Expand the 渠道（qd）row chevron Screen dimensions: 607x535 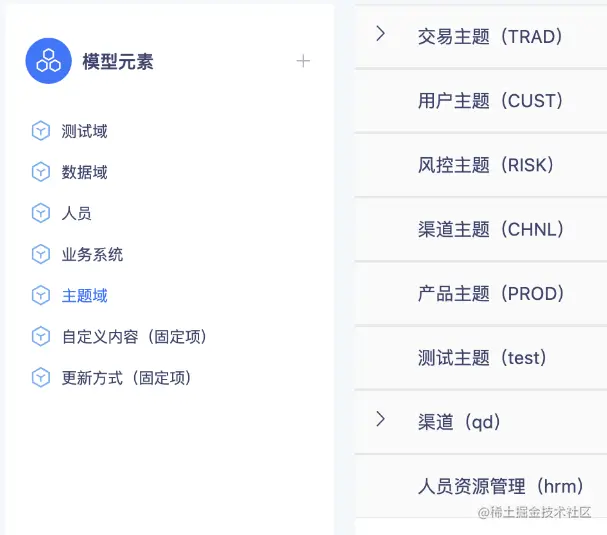pyautogui.click(x=381, y=419)
